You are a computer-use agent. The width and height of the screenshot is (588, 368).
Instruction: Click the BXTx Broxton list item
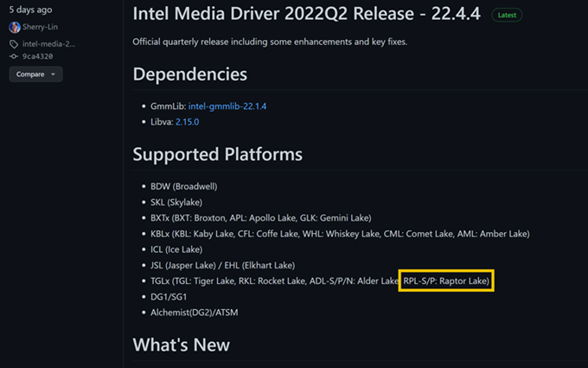260,218
